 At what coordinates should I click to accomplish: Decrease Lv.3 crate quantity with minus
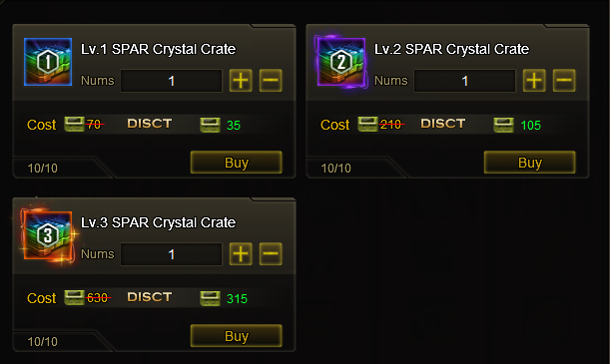(271, 254)
